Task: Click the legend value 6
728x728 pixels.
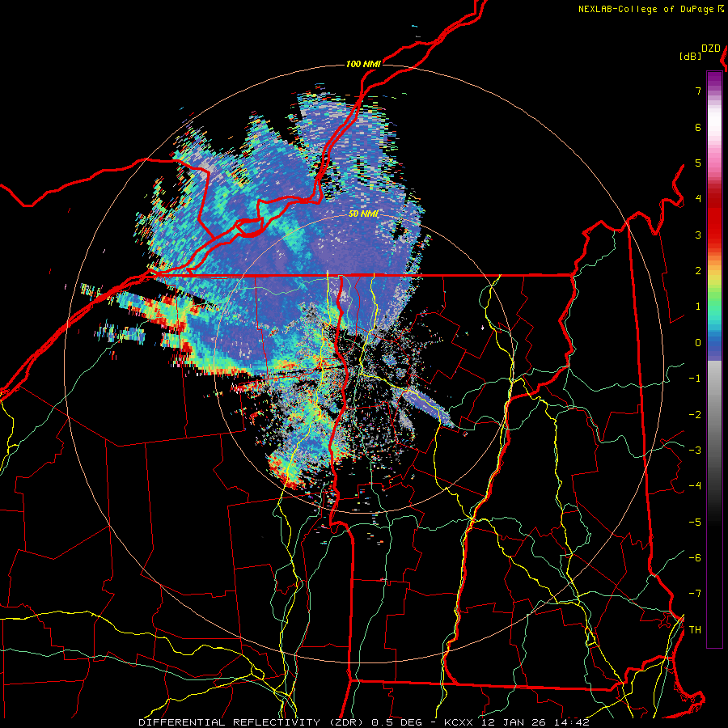Action: point(698,127)
